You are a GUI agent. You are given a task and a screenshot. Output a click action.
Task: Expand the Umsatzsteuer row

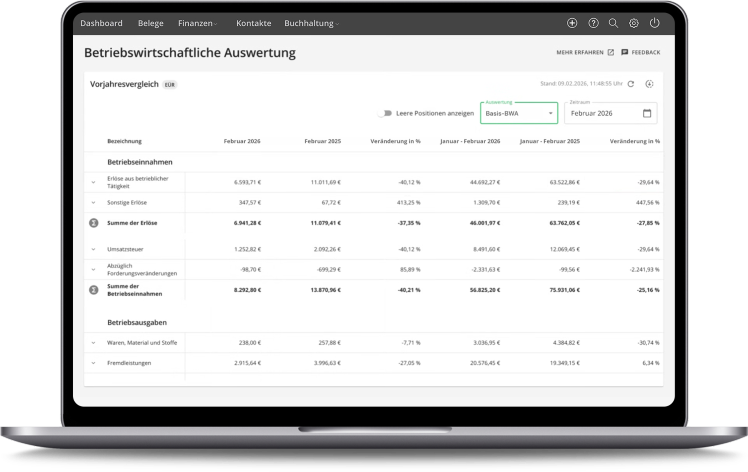94,249
